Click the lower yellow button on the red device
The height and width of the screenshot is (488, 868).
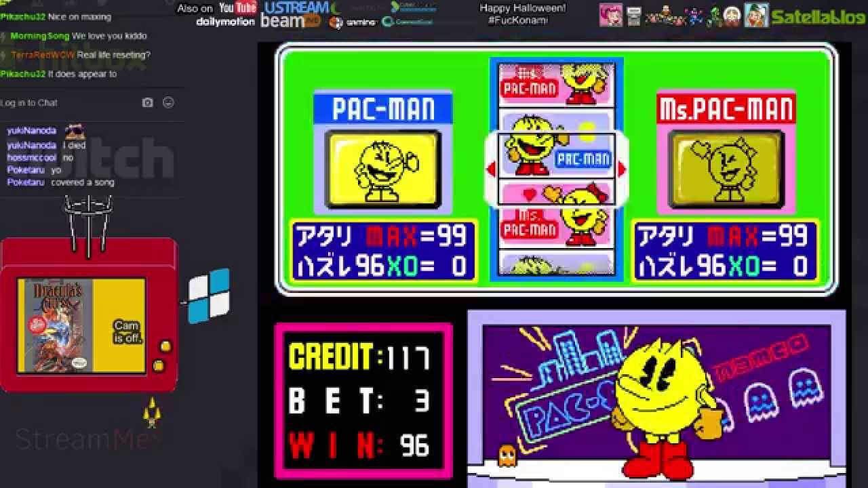(159, 366)
